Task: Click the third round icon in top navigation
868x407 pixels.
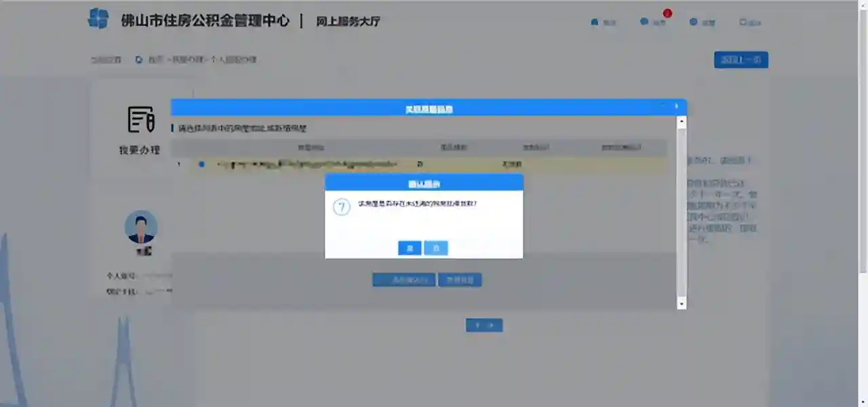Action: pos(693,22)
